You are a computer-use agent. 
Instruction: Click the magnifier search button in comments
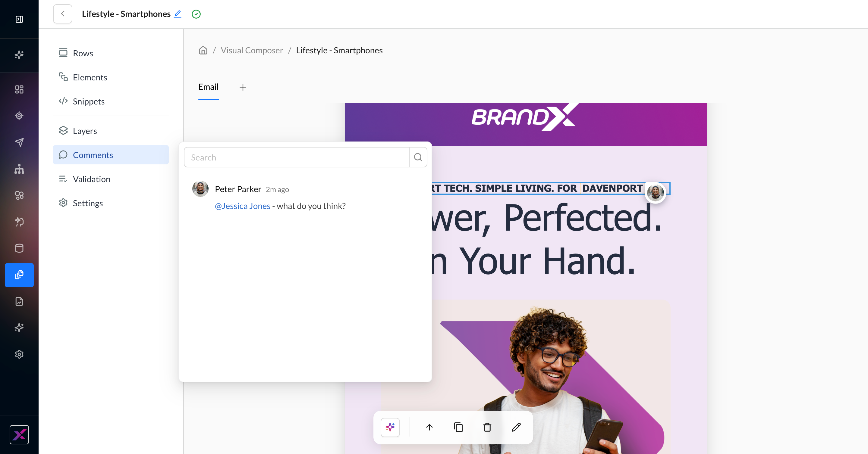click(x=418, y=157)
